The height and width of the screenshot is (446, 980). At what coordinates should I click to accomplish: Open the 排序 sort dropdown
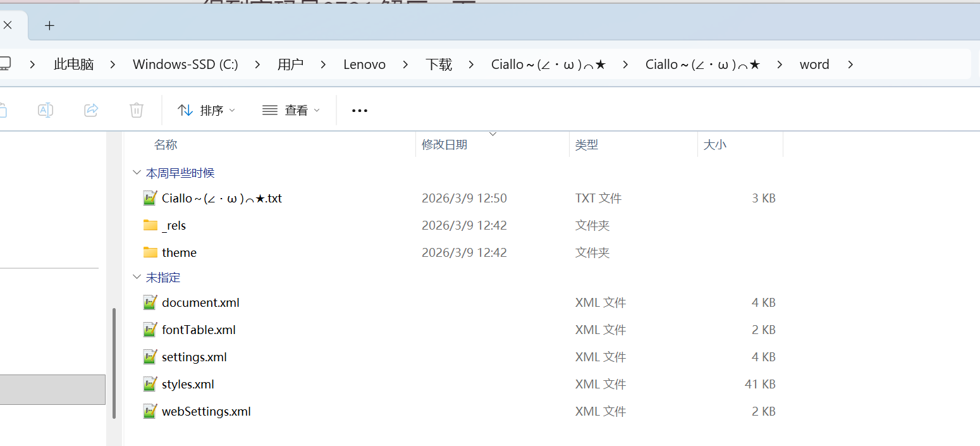point(205,109)
